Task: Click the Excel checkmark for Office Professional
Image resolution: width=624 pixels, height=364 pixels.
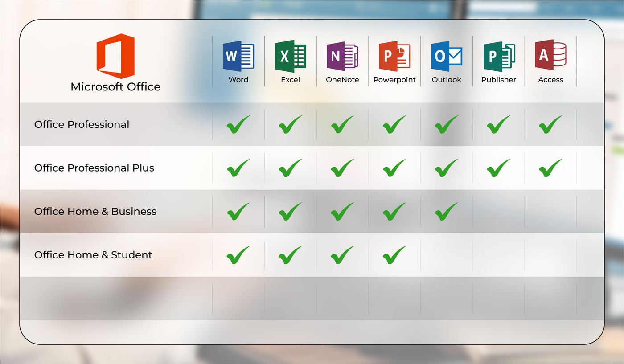Action: pyautogui.click(x=291, y=125)
